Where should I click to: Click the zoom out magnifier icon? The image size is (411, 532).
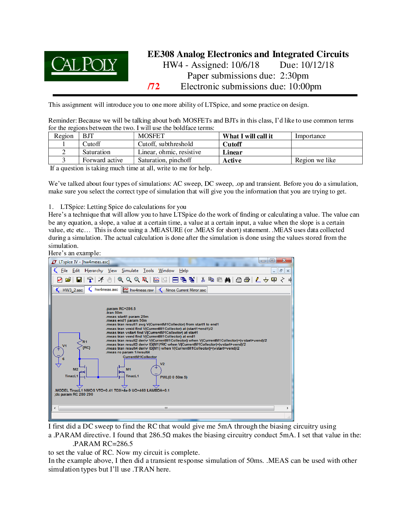pyautogui.click(x=137, y=280)
